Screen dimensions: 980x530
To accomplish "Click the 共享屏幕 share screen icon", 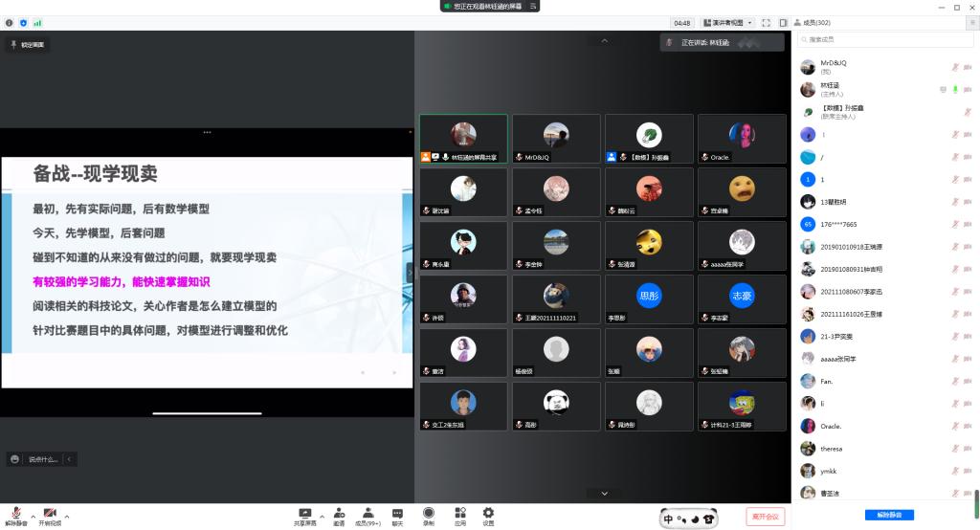I will click(x=305, y=513).
